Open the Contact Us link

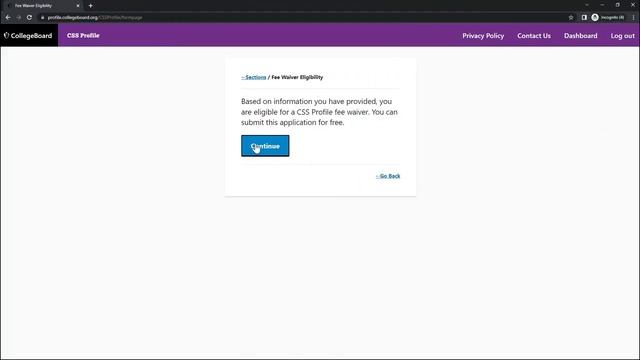coord(534,36)
